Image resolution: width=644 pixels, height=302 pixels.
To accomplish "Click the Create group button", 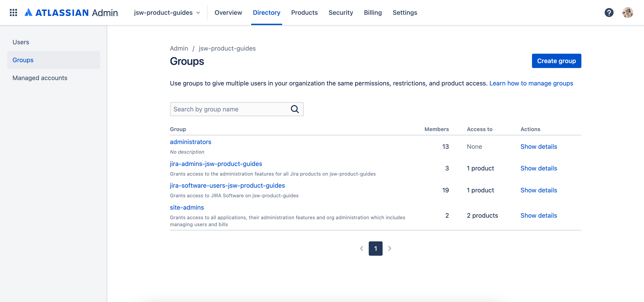I will (x=557, y=61).
